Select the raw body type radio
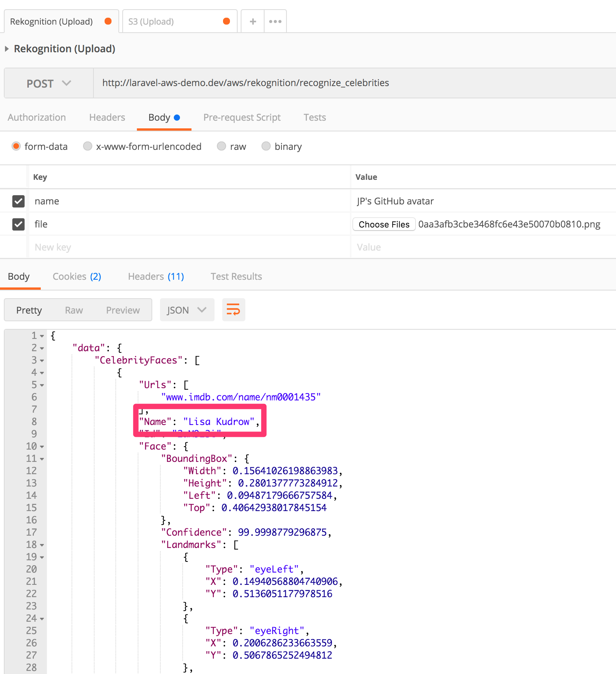This screenshot has width=616, height=674. (x=221, y=146)
